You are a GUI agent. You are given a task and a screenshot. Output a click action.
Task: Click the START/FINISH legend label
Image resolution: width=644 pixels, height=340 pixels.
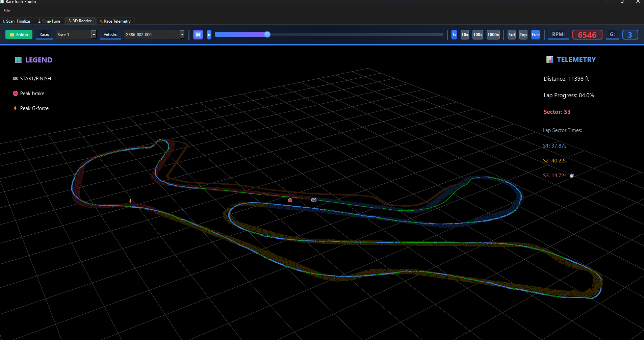(x=35, y=78)
